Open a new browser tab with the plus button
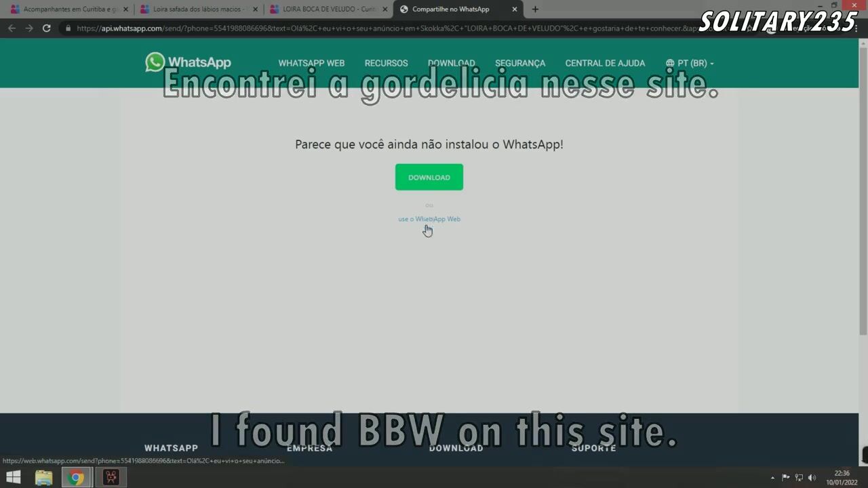This screenshot has width=868, height=488. [535, 9]
